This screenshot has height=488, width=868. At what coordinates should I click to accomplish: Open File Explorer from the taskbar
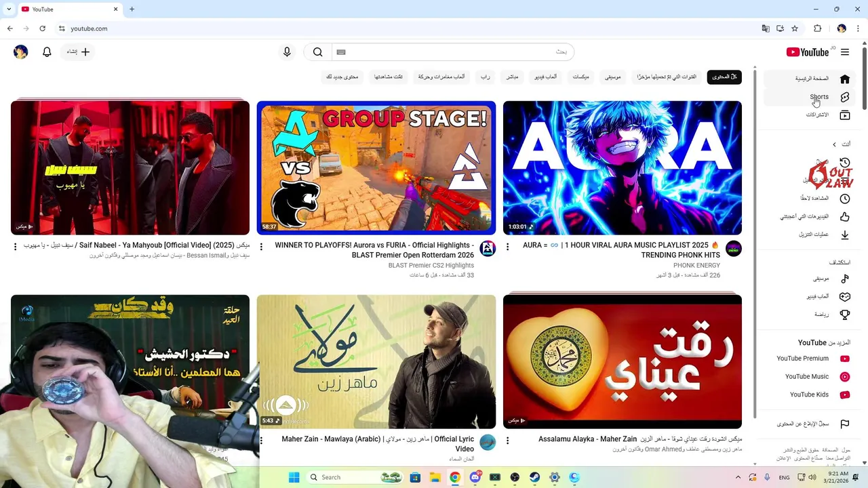pyautogui.click(x=434, y=478)
